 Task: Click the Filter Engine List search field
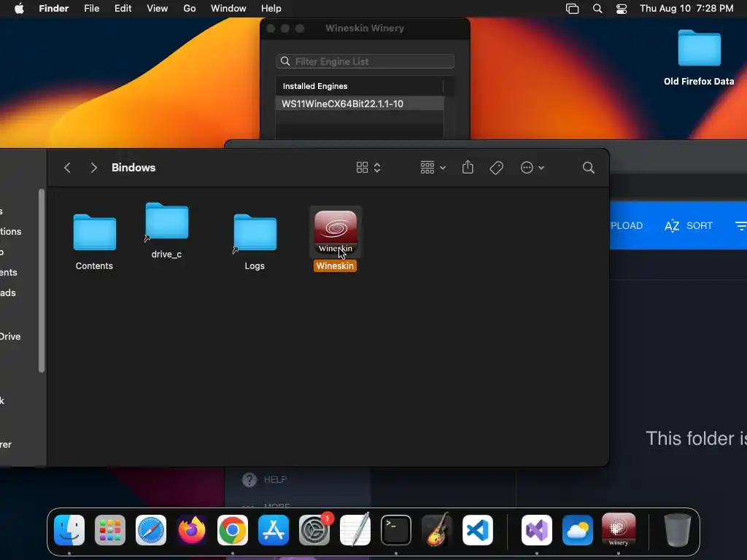[365, 61]
